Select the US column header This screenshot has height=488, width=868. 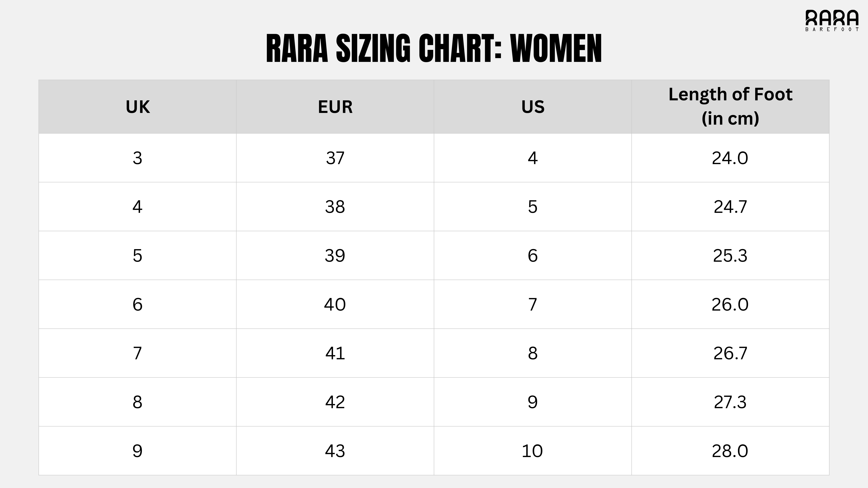pos(533,107)
